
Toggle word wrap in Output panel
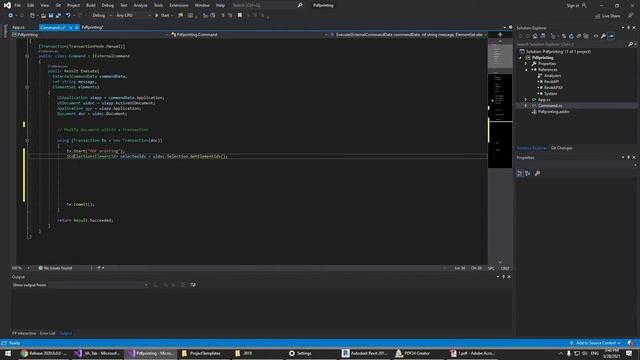[x=193, y=285]
